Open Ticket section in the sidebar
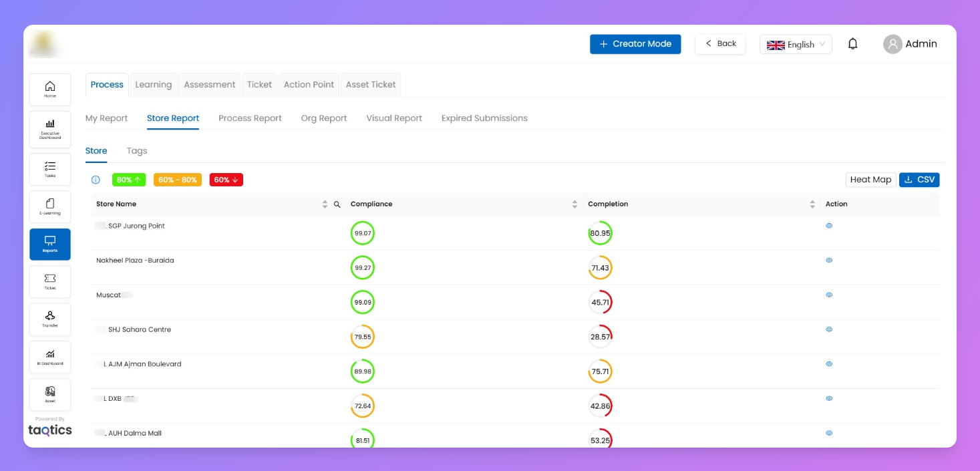Image resolution: width=980 pixels, height=471 pixels. click(50, 281)
